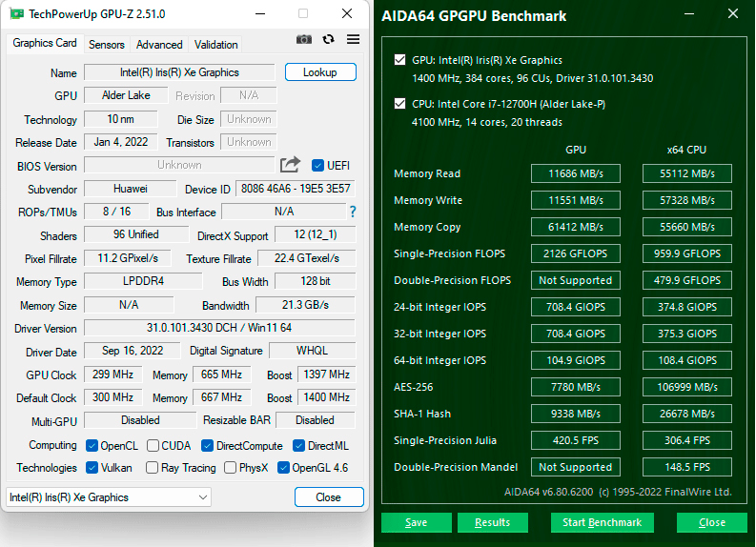Switch to the Sensors tab
Screen dimensions: 756x547
tap(107, 45)
